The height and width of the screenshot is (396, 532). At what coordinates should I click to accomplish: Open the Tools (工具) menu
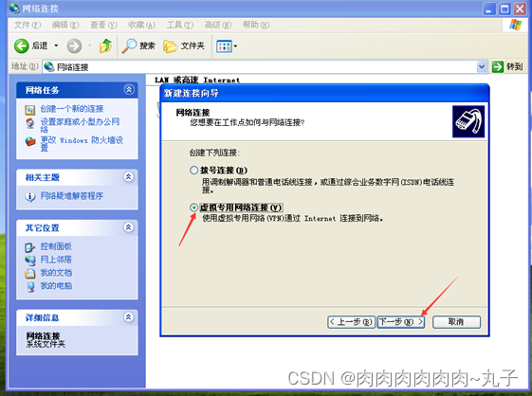pos(180,25)
